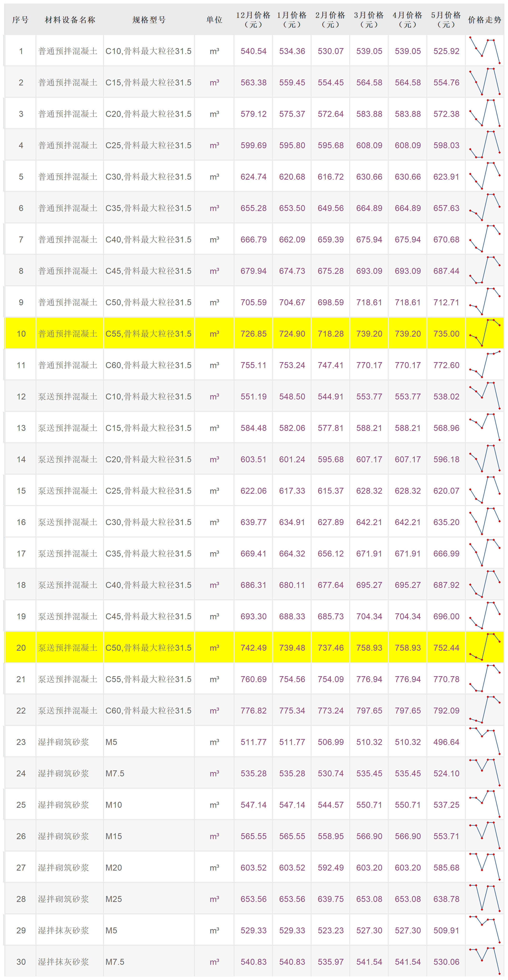Select spec cell M25 in row 28
This screenshot has width=508, height=980.
coord(114,899)
